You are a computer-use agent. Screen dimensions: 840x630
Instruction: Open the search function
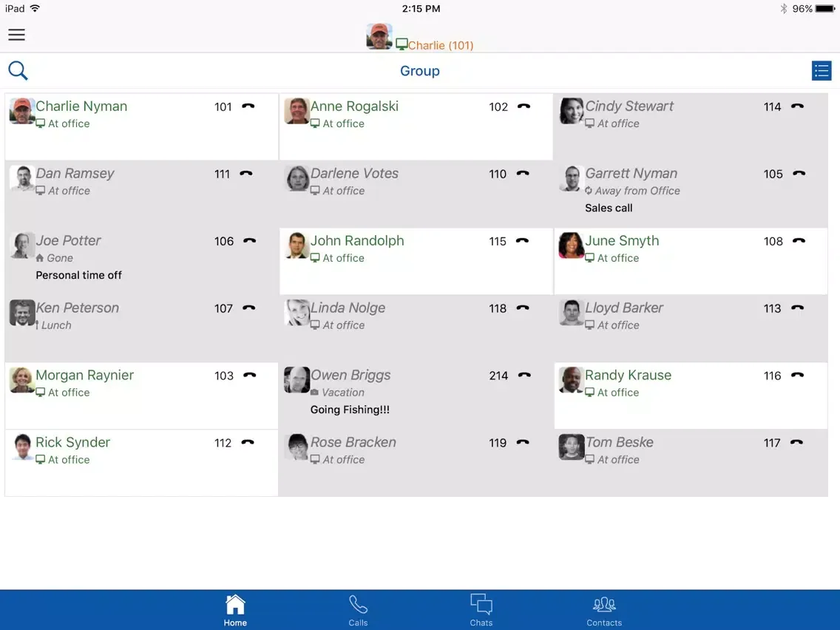coord(17,70)
